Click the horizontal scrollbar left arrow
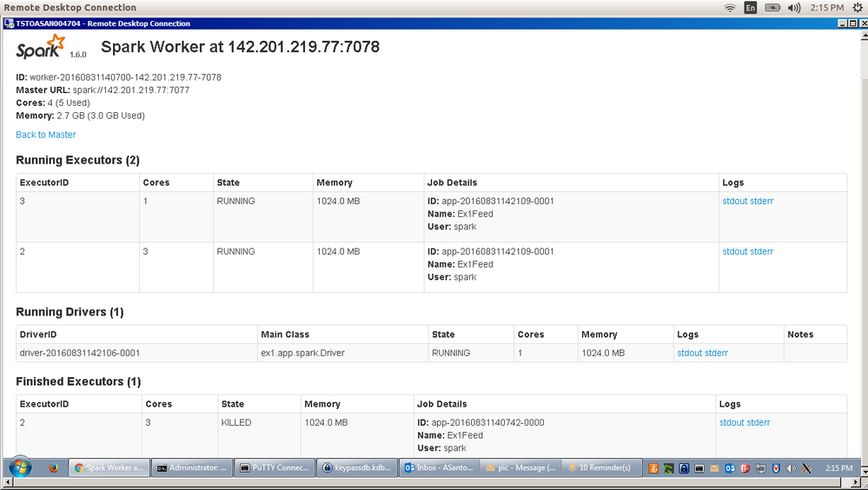The image size is (868, 490). tap(7, 483)
